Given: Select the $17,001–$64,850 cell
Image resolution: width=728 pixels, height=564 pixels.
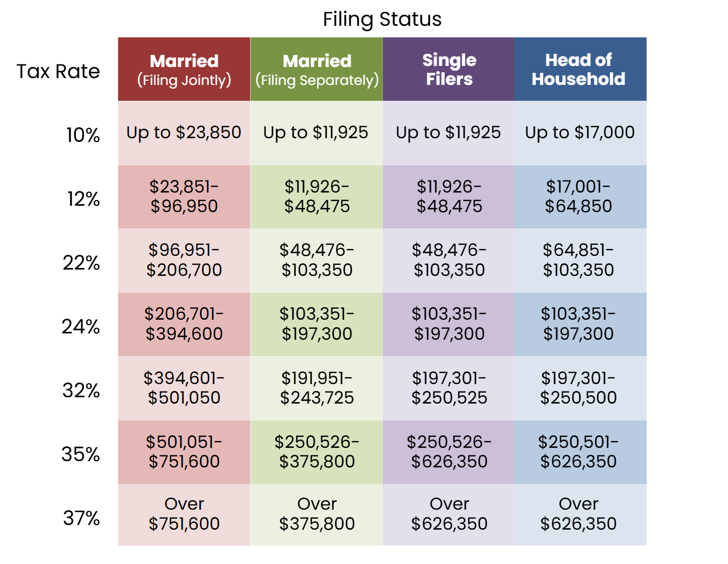Looking at the screenshot, I should (579, 196).
